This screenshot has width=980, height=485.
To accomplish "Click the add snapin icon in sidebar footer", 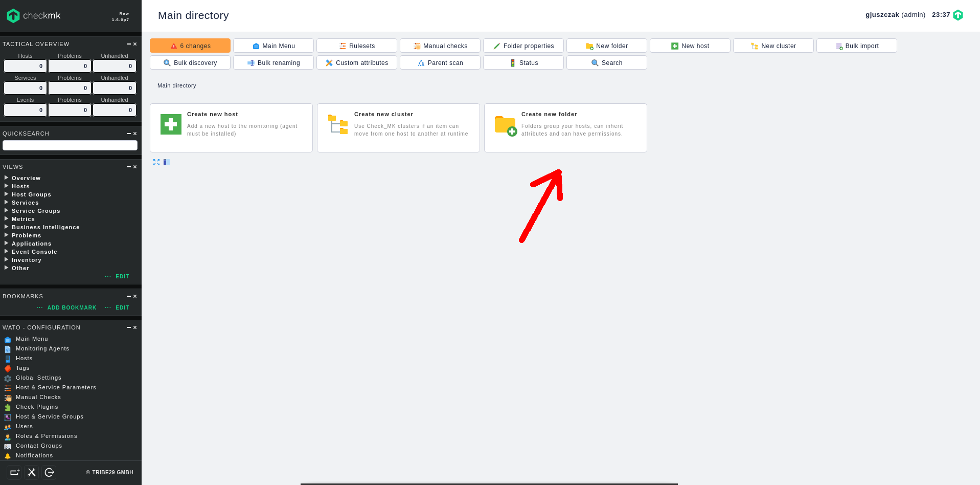I will point(14,472).
